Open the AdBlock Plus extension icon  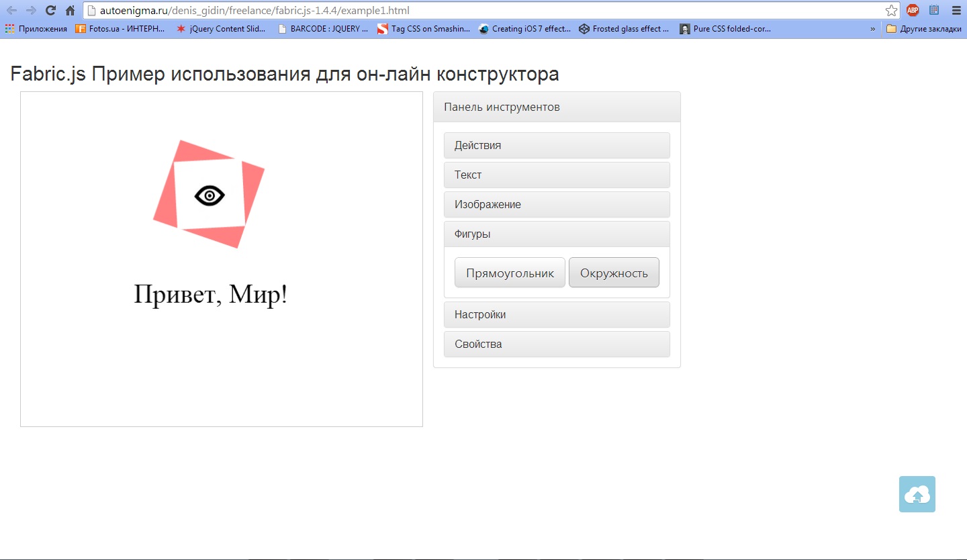(913, 10)
